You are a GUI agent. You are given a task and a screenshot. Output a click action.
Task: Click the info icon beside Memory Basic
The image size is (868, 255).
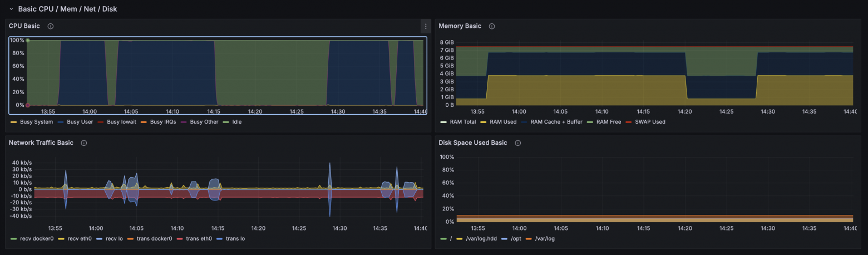[x=491, y=26]
